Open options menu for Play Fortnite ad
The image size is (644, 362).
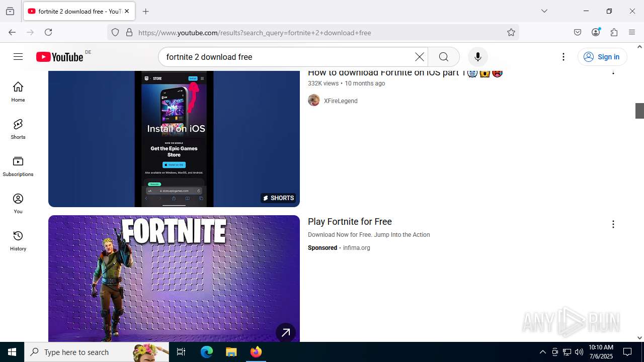tap(613, 224)
